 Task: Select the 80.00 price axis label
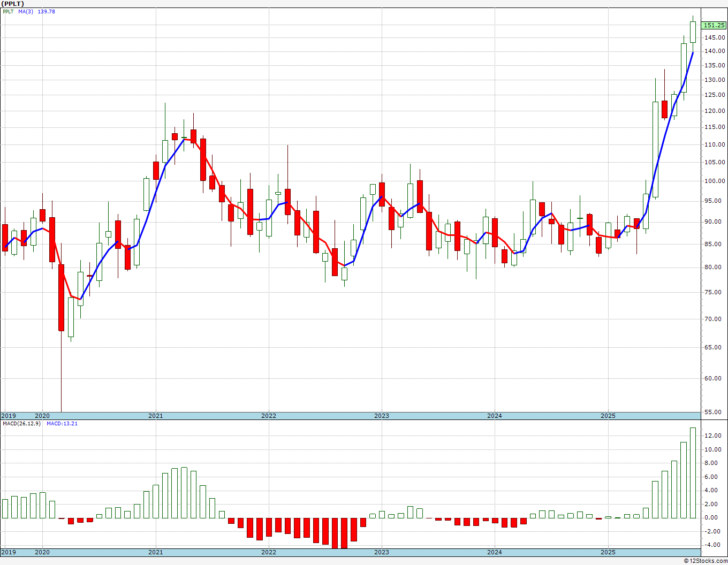coord(714,267)
